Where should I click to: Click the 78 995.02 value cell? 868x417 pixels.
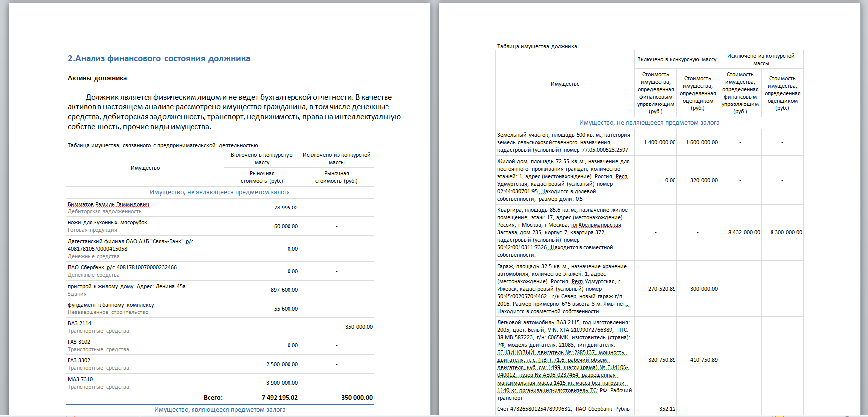point(286,208)
